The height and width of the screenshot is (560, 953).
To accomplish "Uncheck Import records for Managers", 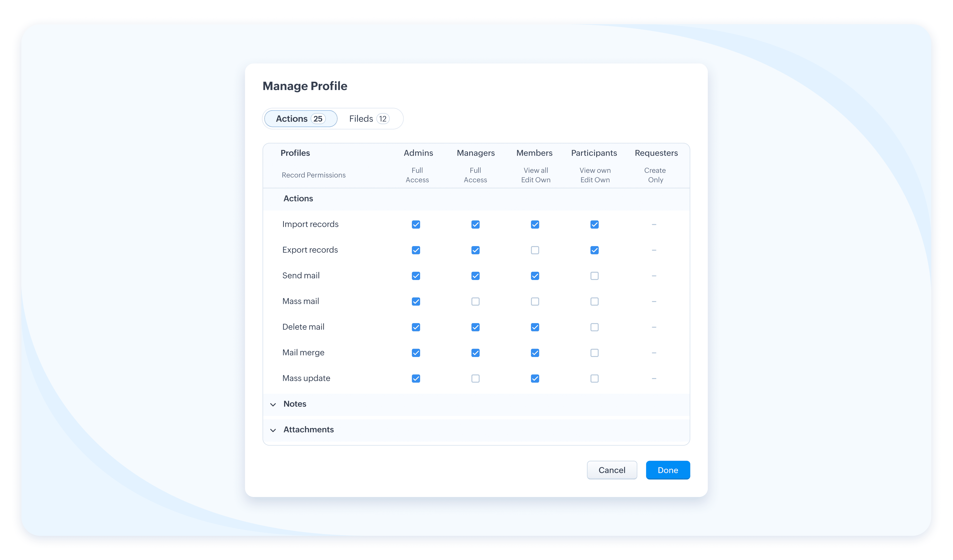I will [475, 225].
